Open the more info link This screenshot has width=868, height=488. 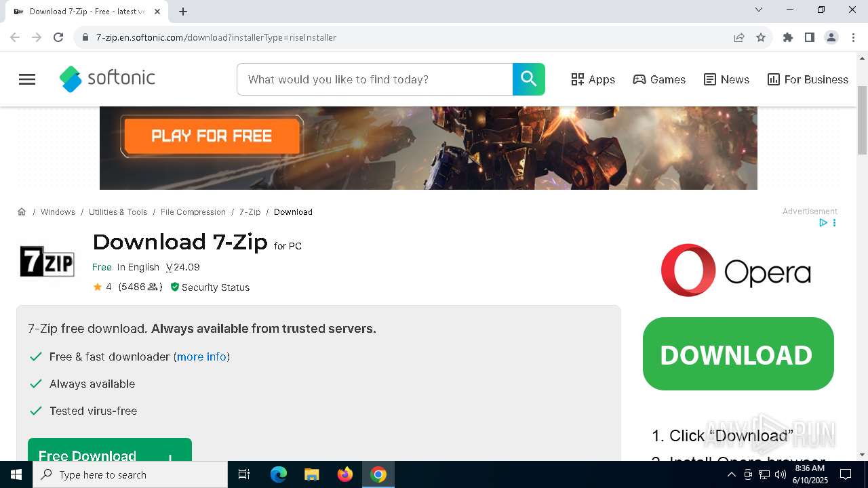[x=201, y=357]
